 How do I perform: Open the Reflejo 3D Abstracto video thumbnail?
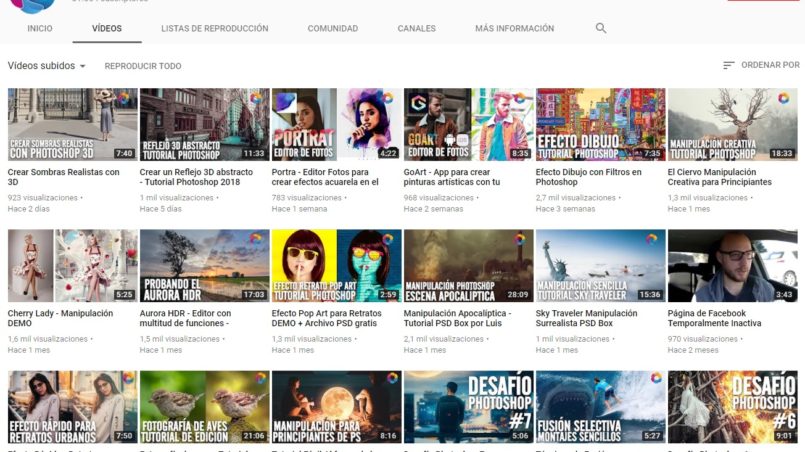(204, 125)
